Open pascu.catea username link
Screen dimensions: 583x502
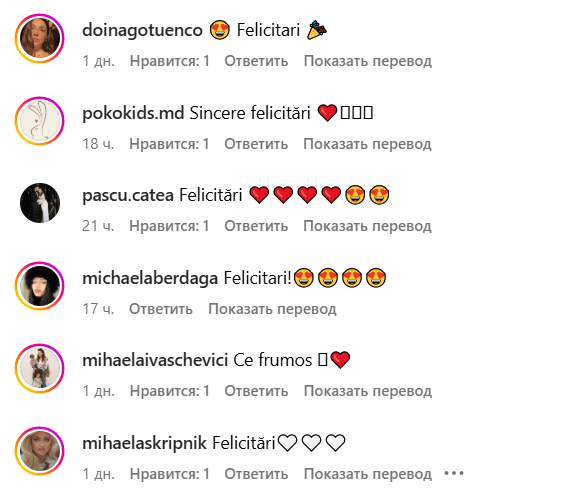point(128,195)
